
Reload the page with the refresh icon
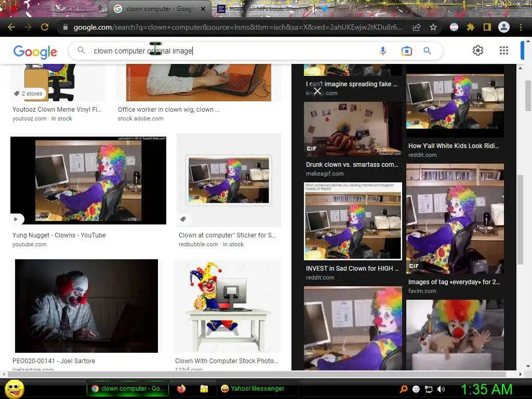point(45,27)
